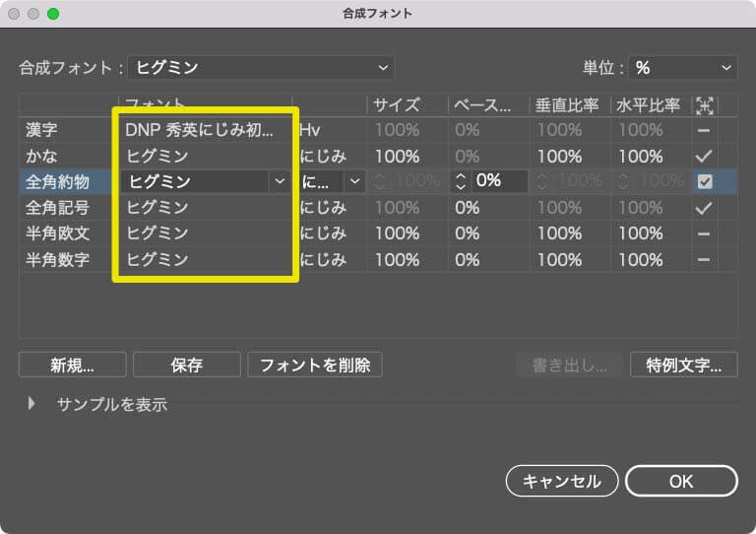Select the 全角記号 row label
Screen dimensions: 756x534
[x=57, y=208]
